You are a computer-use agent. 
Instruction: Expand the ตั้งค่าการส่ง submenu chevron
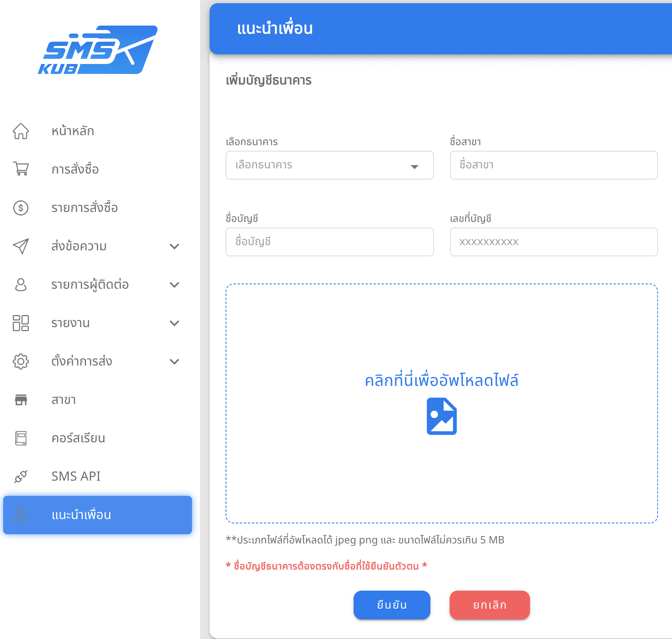click(x=174, y=361)
